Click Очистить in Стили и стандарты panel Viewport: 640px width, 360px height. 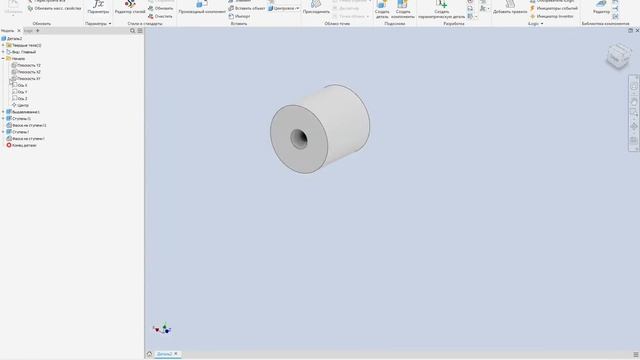160,16
